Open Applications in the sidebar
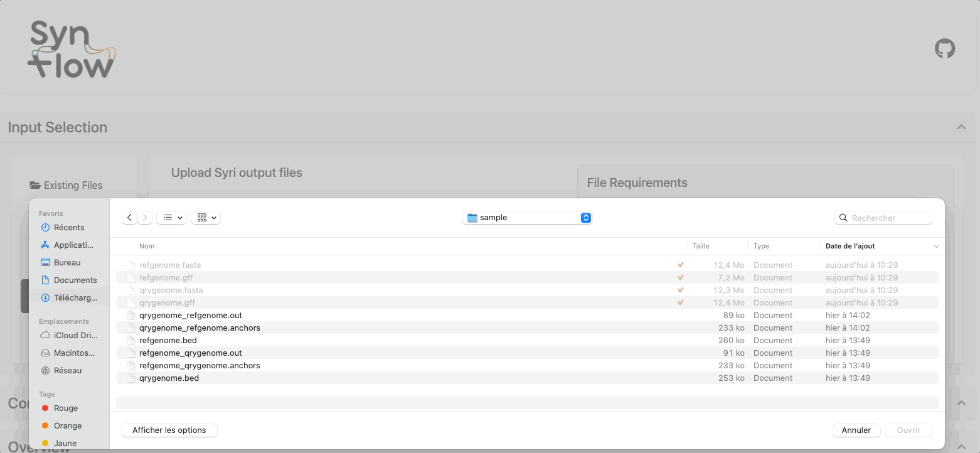 68,245
